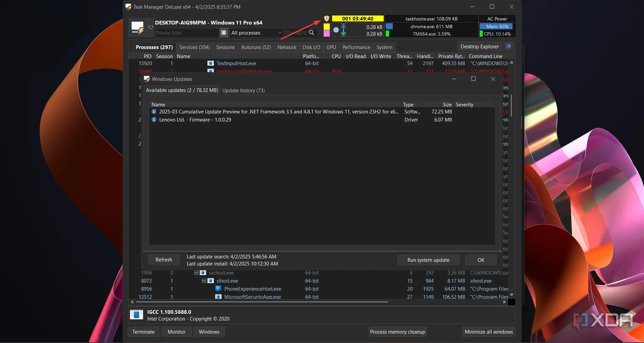The image size is (644, 343).
Task: Click the PhoneExperienceHost.exe process icon
Action: (x=218, y=289)
